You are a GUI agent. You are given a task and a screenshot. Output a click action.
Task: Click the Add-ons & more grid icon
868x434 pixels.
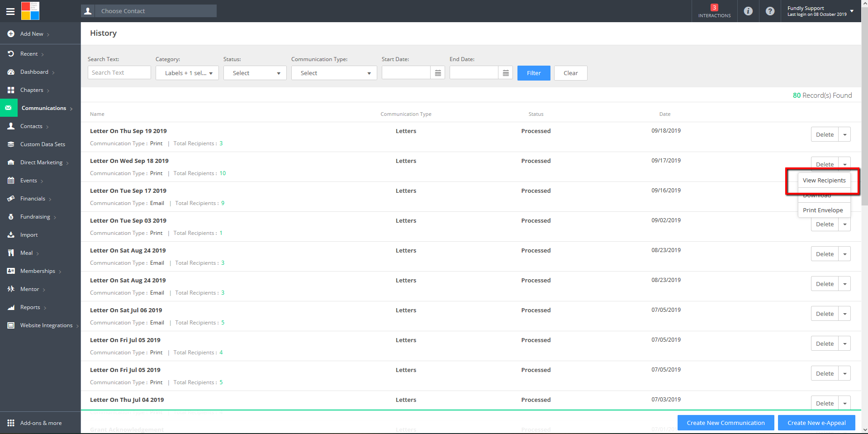[11, 423]
